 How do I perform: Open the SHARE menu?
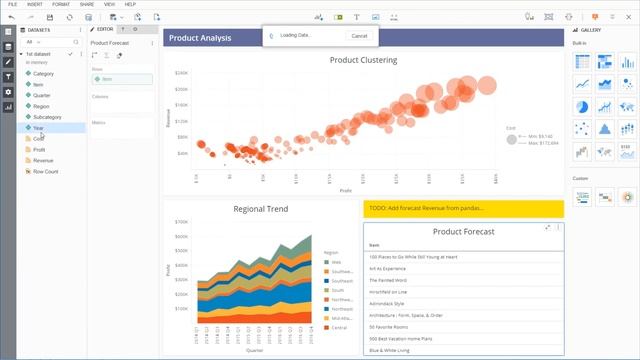pos(87,4)
